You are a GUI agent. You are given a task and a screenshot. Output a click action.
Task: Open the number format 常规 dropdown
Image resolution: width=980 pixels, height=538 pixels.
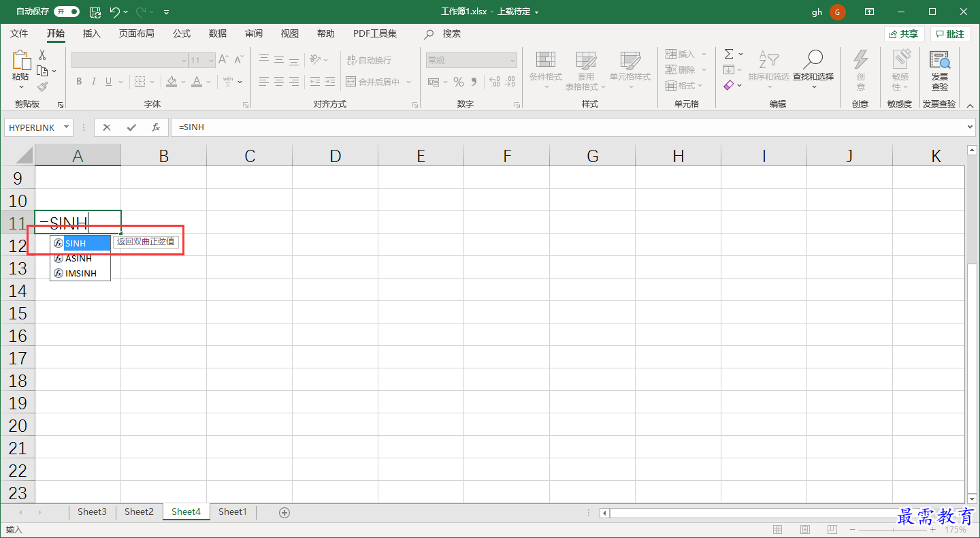pyautogui.click(x=512, y=61)
